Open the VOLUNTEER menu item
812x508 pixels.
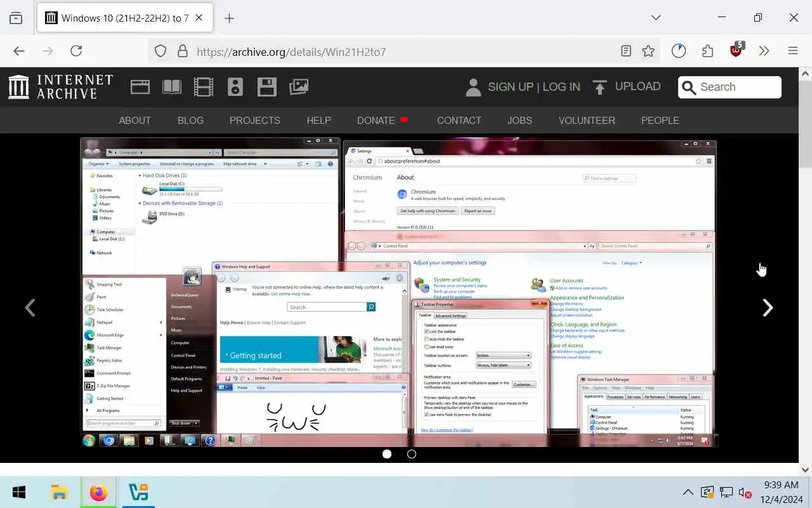point(587,120)
